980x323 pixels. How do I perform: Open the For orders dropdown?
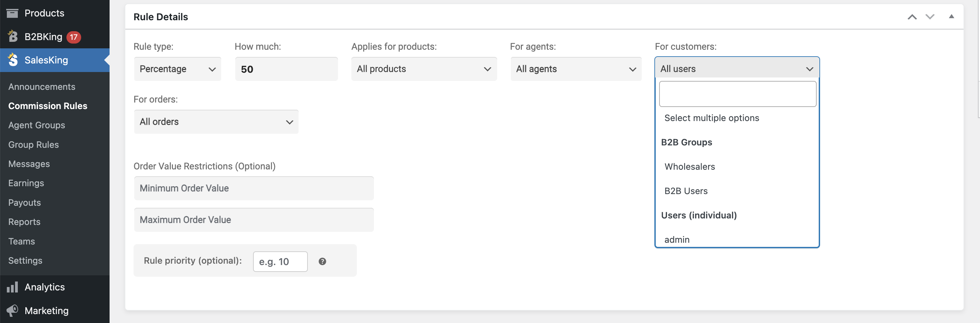click(216, 122)
